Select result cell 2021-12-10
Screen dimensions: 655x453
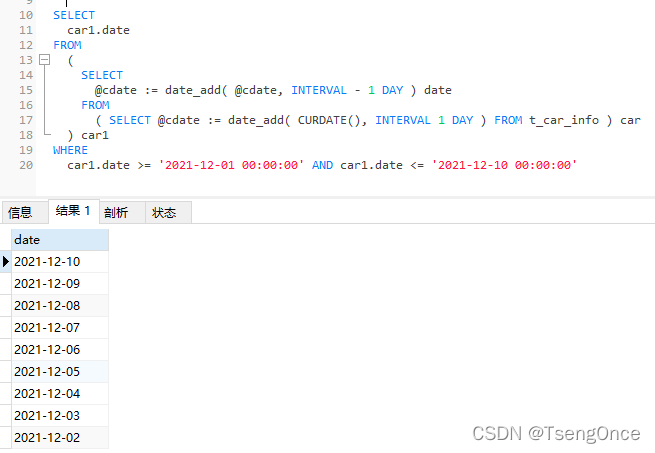click(x=60, y=262)
